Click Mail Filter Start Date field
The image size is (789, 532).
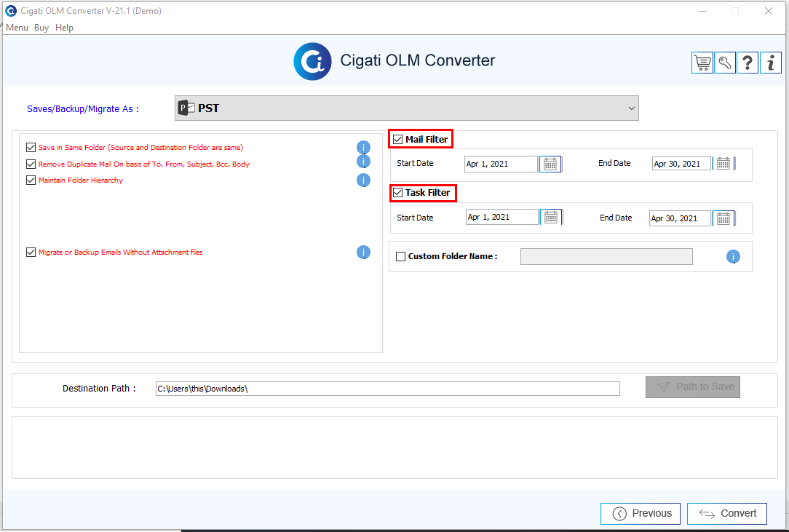click(501, 164)
